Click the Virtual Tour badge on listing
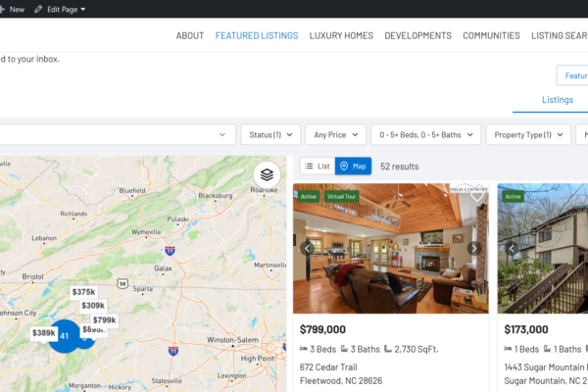The width and height of the screenshot is (588, 392). point(341,197)
